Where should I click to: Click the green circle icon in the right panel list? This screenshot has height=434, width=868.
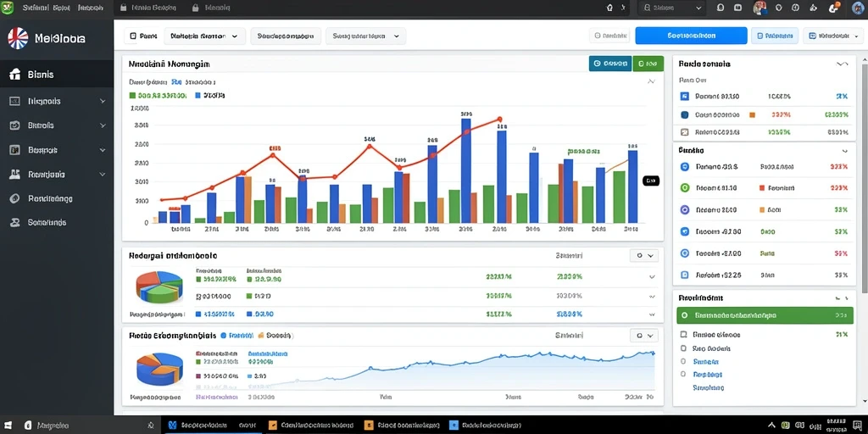[684, 187]
